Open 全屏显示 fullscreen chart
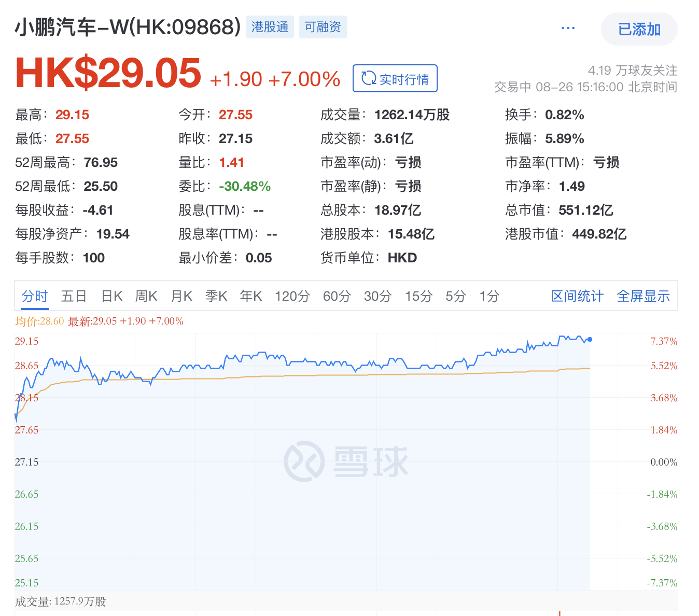699x616 pixels. (x=643, y=296)
